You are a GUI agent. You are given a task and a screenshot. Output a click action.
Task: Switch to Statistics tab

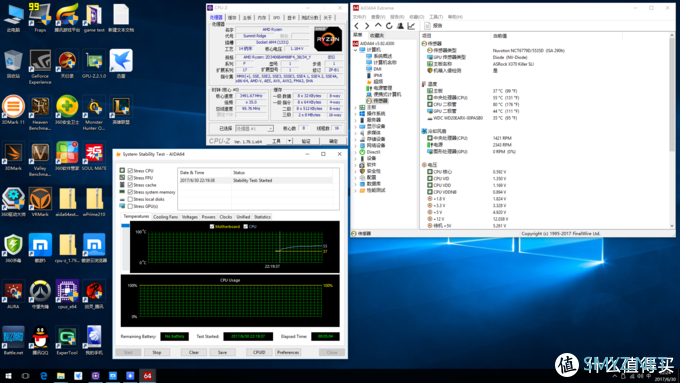click(x=262, y=217)
